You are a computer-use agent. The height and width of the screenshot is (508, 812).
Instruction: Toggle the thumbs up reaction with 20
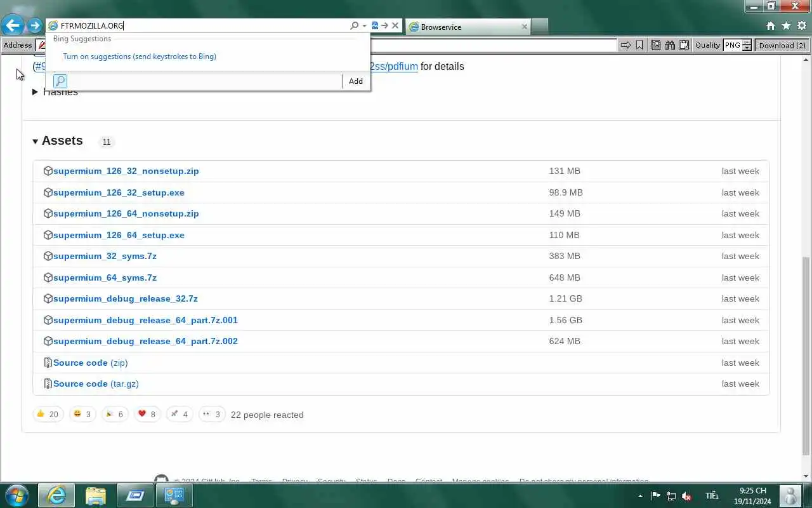point(48,414)
